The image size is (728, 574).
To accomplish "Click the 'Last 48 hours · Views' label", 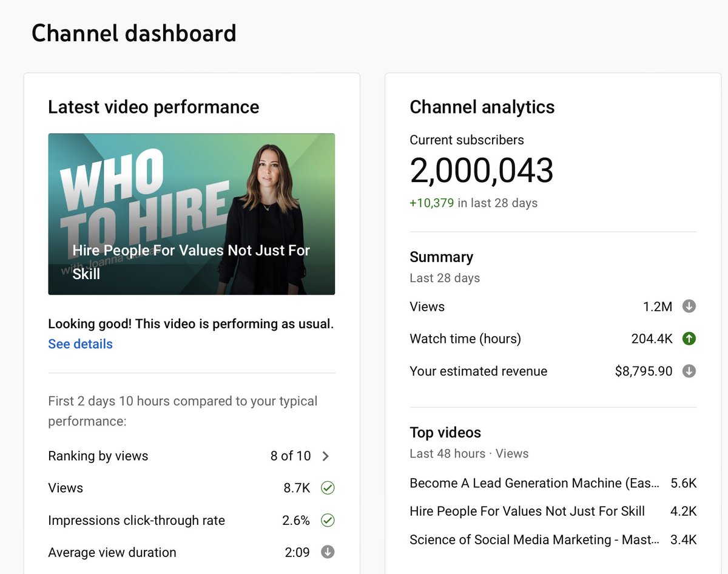I will (x=469, y=453).
